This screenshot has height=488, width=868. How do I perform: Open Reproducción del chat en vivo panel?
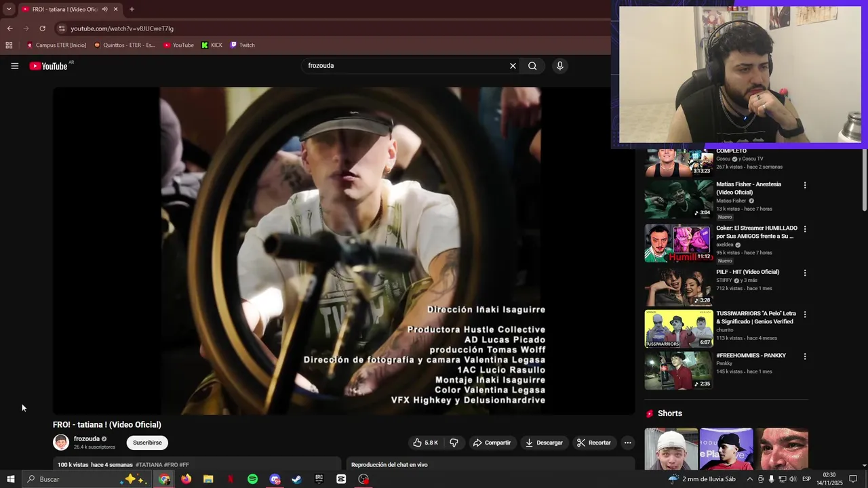[490, 464]
